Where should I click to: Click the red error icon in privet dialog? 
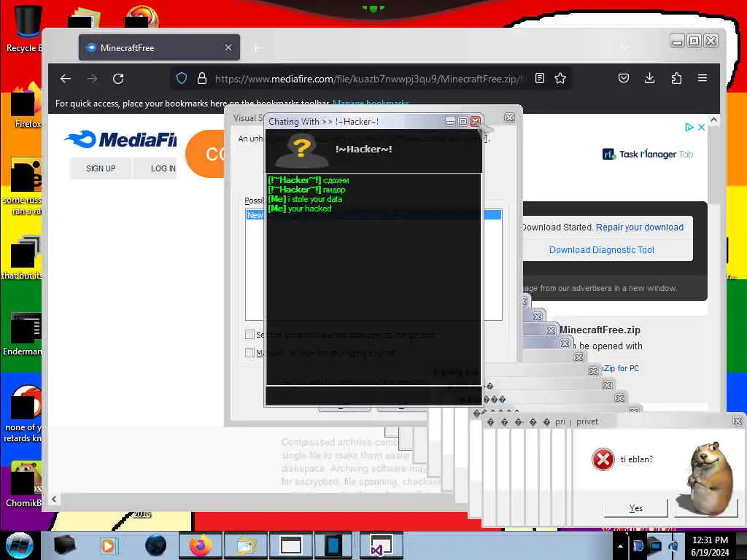pos(603,459)
